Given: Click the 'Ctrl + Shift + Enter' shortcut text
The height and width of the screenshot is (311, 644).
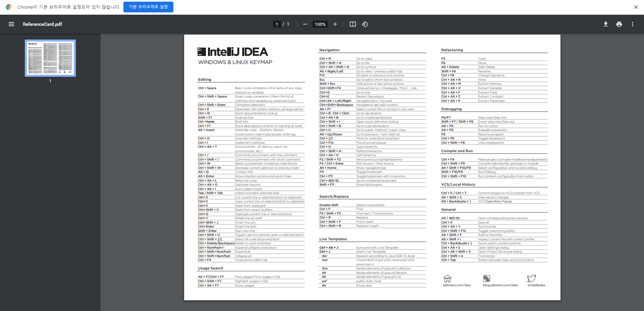Looking at the screenshot, I should click(x=212, y=105).
